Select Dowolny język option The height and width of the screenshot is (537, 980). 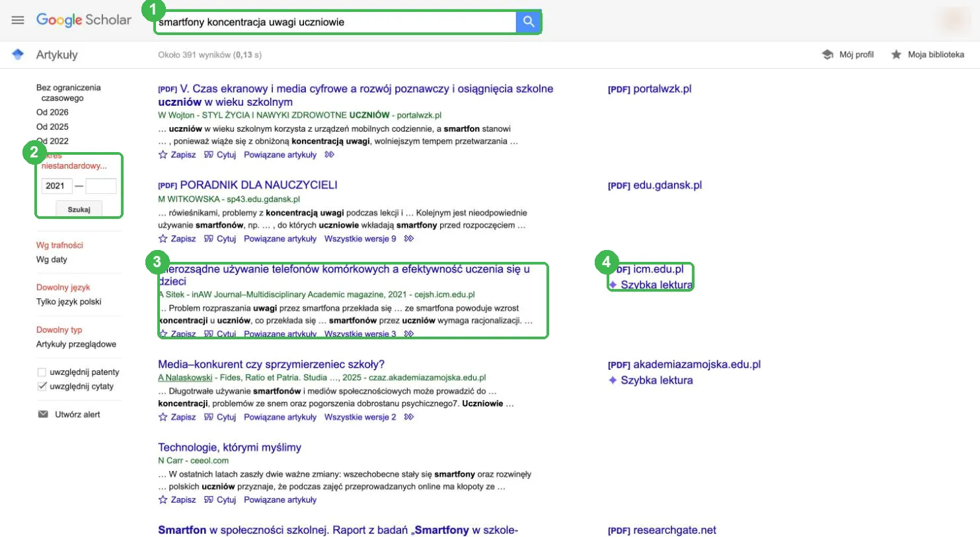point(63,288)
